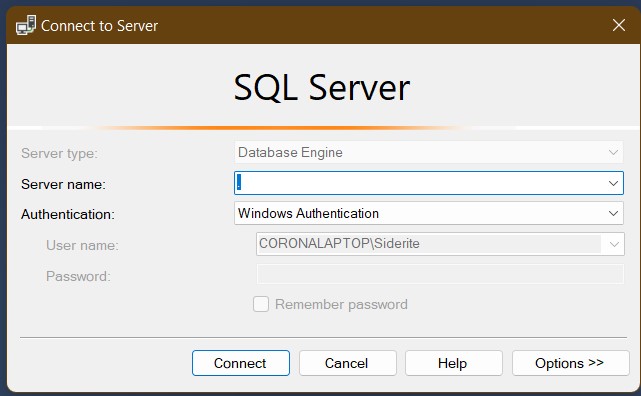Click the SQL Server banner heading
The image size is (641, 396).
[322, 88]
